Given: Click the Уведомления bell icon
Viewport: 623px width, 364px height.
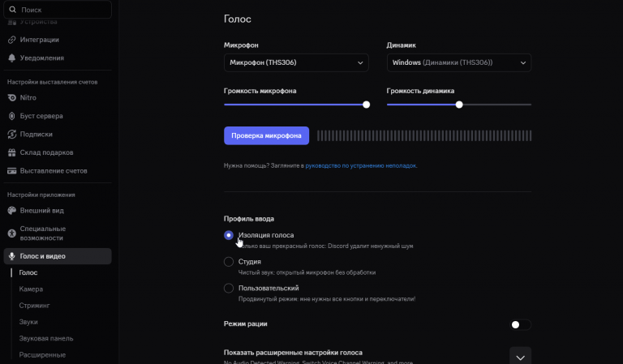Looking at the screenshot, I should pos(12,58).
